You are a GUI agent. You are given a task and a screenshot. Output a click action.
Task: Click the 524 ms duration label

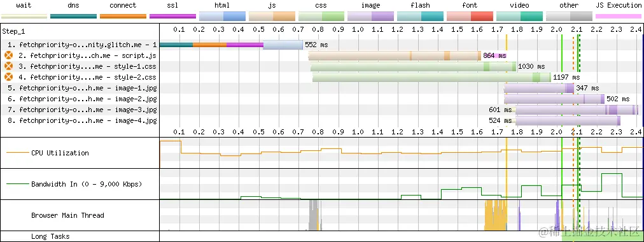click(500, 121)
